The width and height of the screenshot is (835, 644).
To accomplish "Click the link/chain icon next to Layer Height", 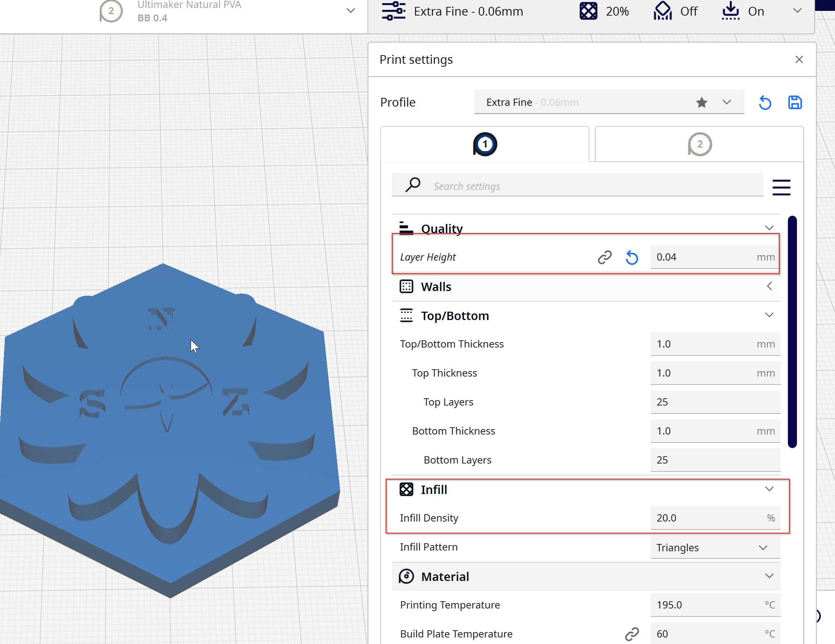I will pyautogui.click(x=604, y=256).
